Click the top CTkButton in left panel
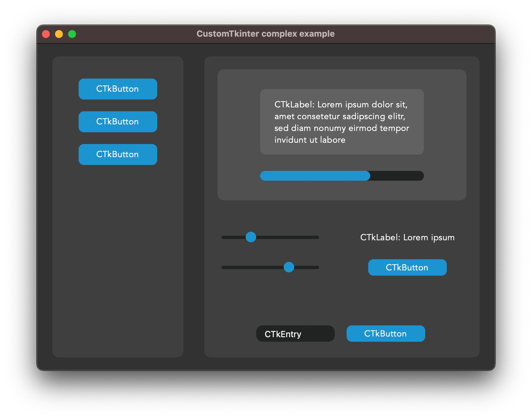The width and height of the screenshot is (532, 419). coord(118,89)
